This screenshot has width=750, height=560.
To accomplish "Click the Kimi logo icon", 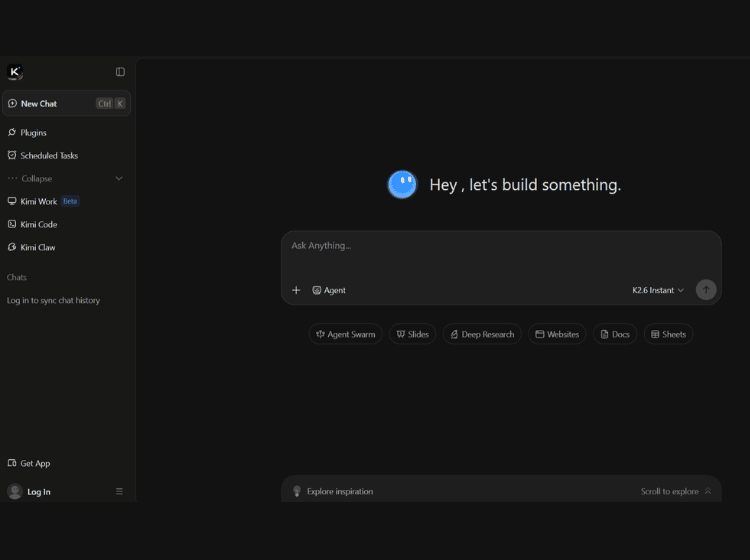I will [x=15, y=72].
